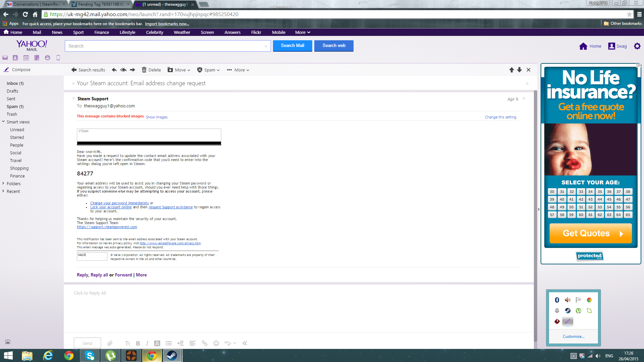Open the Calendar icon under Yahoo logo

tap(26, 58)
